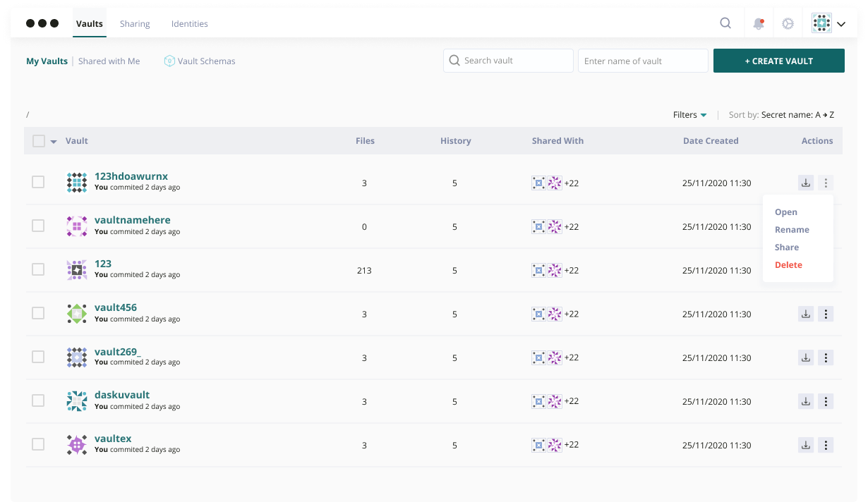Select Delete in the context menu
The height and width of the screenshot is (502, 868).
click(x=788, y=265)
